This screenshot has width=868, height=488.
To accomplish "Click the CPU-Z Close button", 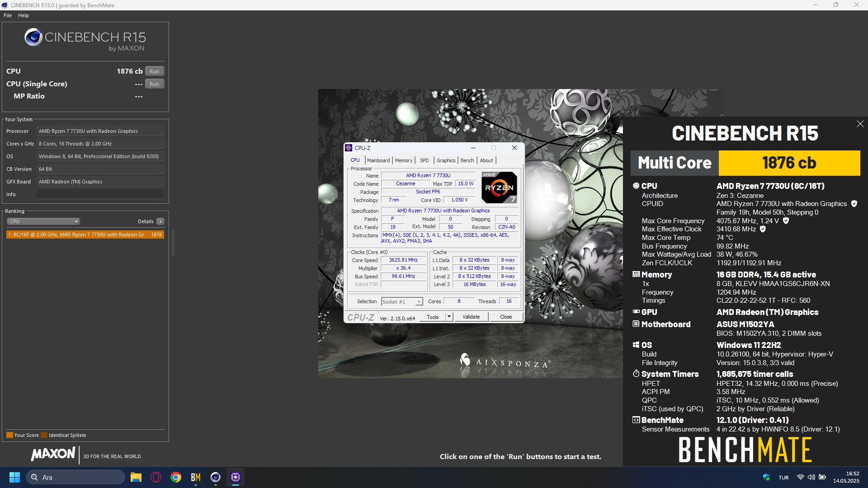I will (x=506, y=317).
